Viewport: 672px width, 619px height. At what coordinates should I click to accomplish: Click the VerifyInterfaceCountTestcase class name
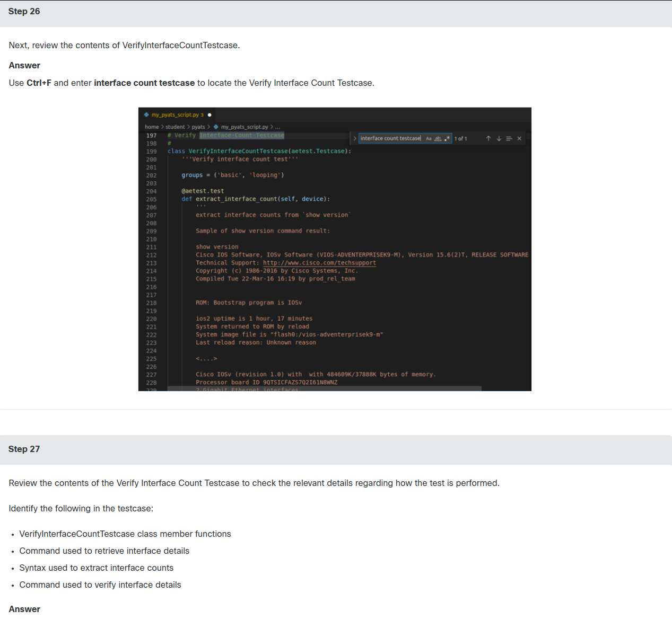(x=238, y=151)
